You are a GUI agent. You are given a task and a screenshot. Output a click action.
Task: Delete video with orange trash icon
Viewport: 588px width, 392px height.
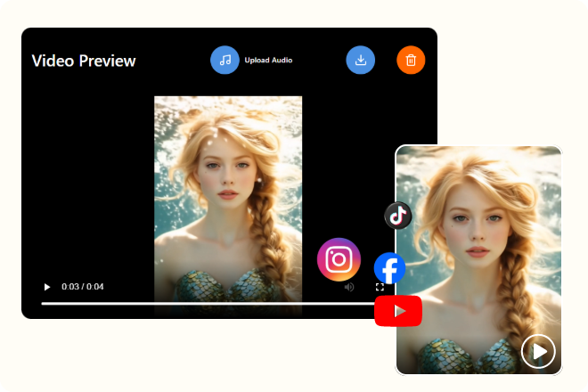(x=411, y=60)
